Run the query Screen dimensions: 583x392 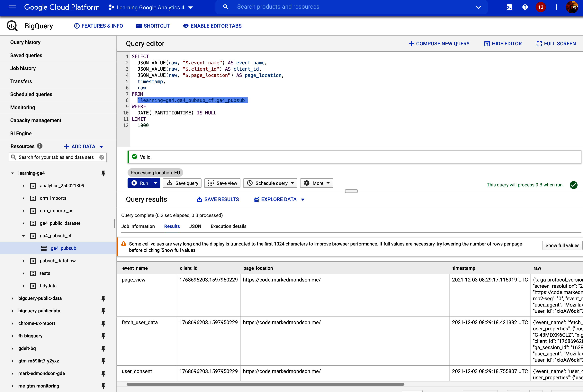140,183
